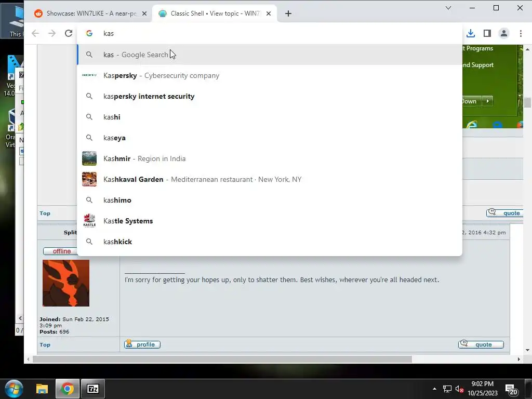Image resolution: width=532 pixels, height=399 pixels.
Task: Open Chrome three-dot menu
Action: point(521,33)
